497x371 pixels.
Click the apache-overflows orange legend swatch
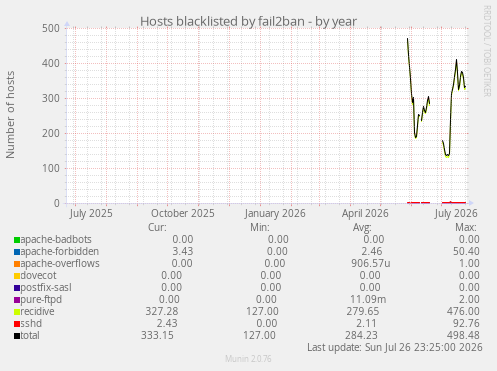point(17,264)
